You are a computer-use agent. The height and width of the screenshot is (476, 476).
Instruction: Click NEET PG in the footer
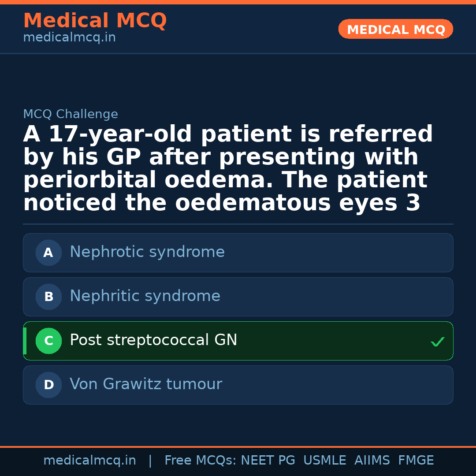pos(268,461)
